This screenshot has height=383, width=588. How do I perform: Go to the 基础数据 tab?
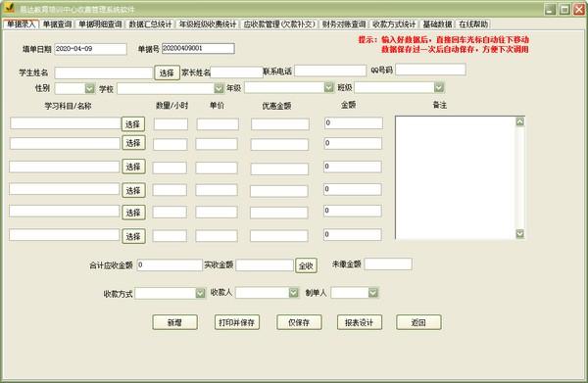pyautogui.click(x=437, y=24)
